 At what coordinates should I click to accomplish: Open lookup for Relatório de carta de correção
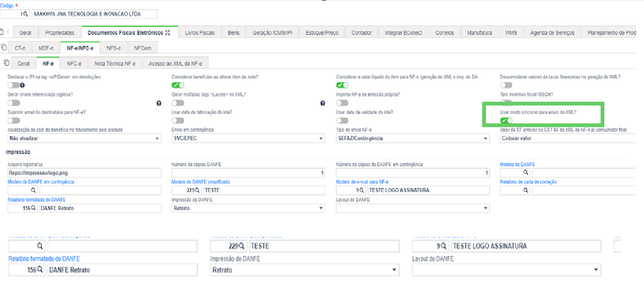click(x=526, y=190)
